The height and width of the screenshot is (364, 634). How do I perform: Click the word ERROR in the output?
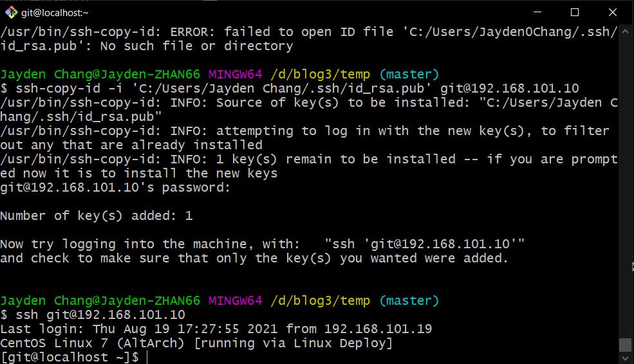coord(189,32)
